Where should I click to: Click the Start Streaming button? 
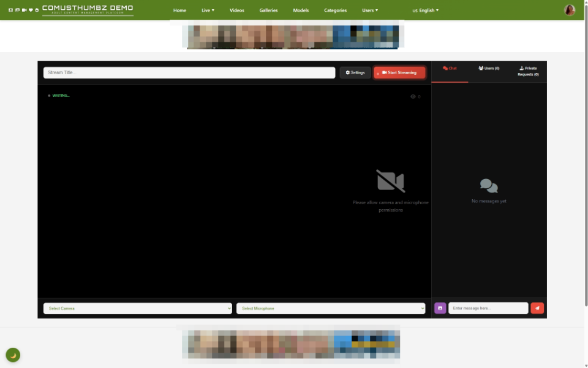[x=399, y=72]
